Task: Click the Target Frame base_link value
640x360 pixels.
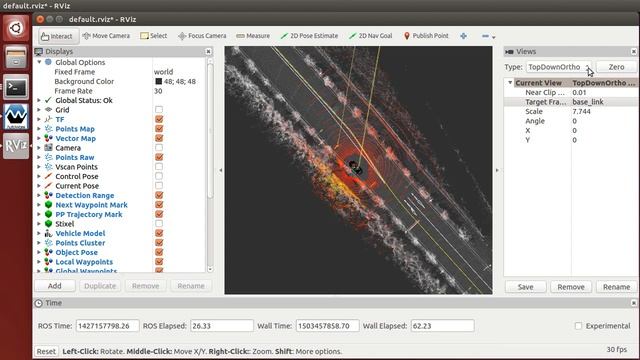Action: (588, 102)
